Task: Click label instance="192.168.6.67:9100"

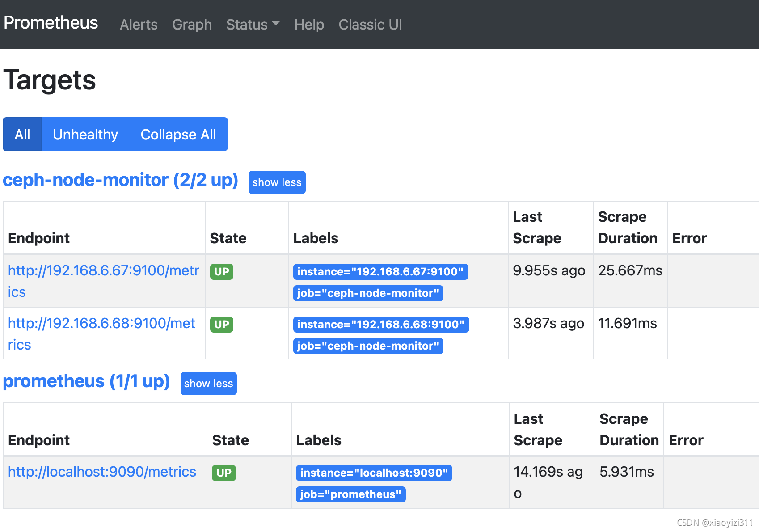Action: click(x=380, y=272)
